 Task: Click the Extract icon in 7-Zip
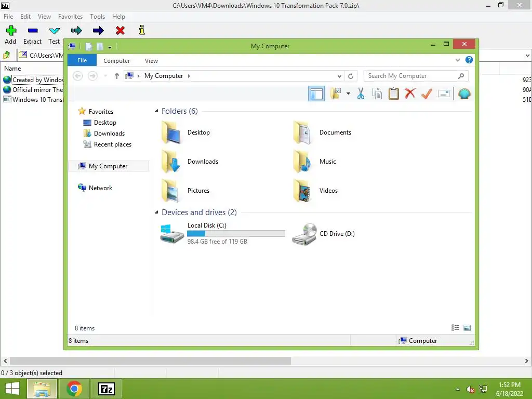tap(33, 31)
